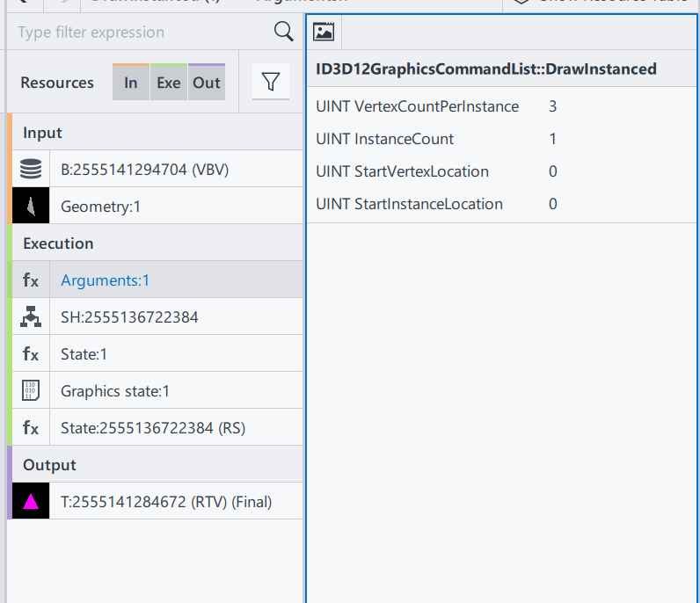Image resolution: width=700 pixels, height=603 pixels.
Task: Select the T:2555141284672 (RTV) (Final) label
Action: [x=165, y=502]
